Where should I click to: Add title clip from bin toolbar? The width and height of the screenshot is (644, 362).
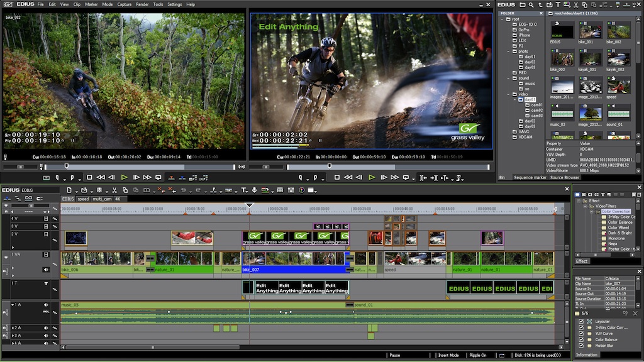558,5
